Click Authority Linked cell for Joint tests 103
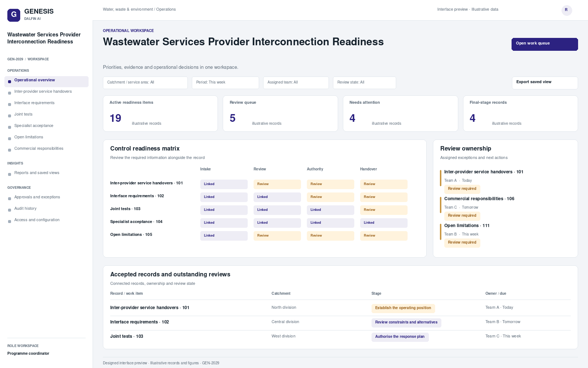This screenshot has height=368, width=588. (x=330, y=210)
